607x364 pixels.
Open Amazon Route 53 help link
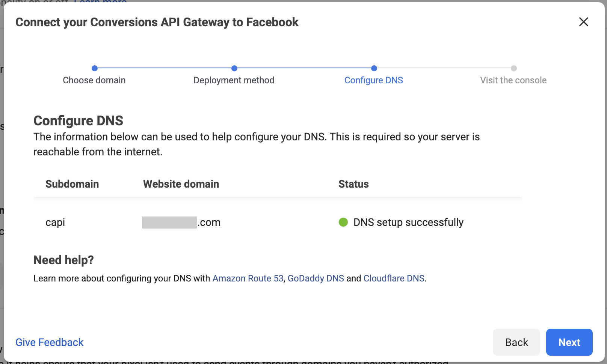click(x=248, y=278)
